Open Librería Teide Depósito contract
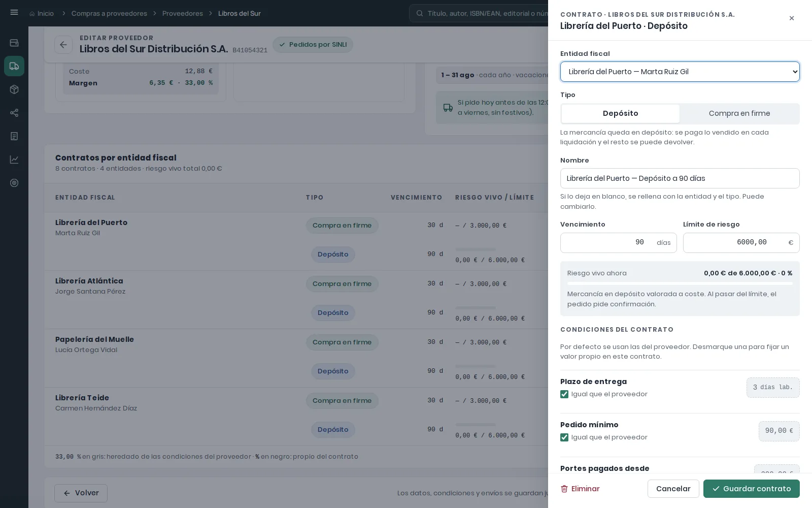The image size is (812, 508). (333, 430)
